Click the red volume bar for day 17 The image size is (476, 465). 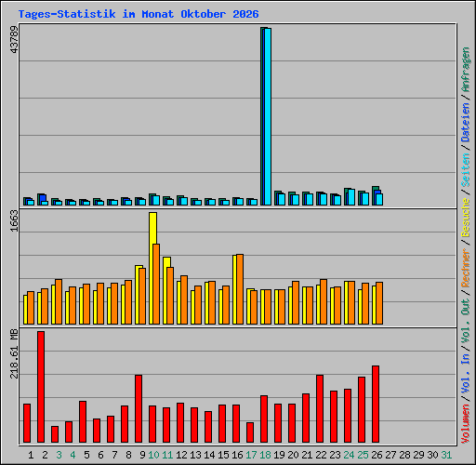tap(250, 432)
